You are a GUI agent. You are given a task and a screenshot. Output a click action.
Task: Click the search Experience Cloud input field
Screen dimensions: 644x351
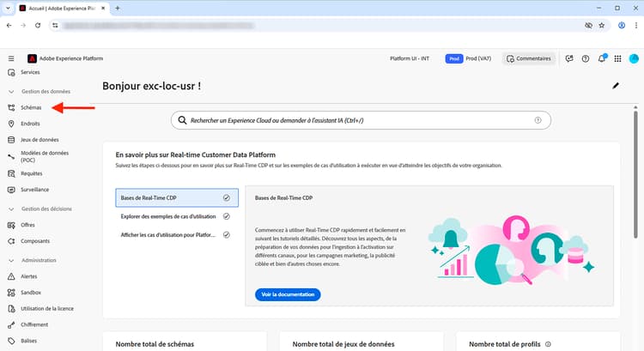361,120
